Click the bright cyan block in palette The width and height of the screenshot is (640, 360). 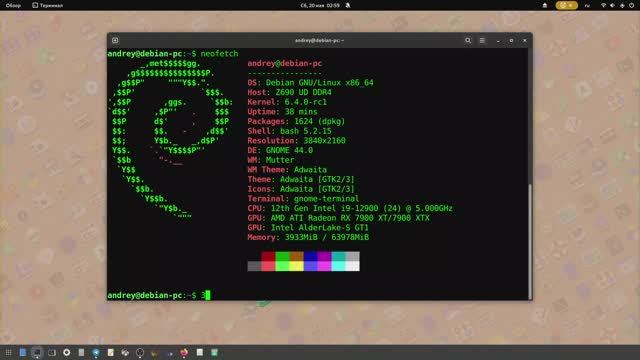point(338,266)
